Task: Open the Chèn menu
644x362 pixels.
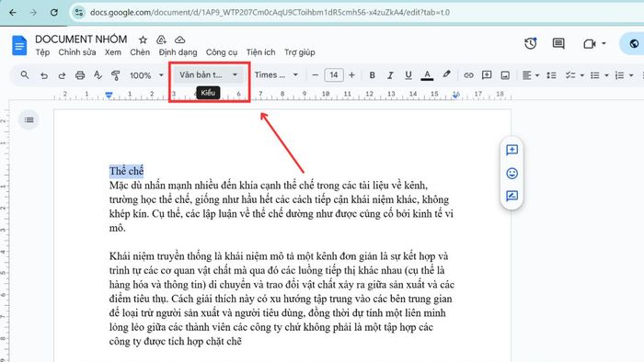Action: 140,52
